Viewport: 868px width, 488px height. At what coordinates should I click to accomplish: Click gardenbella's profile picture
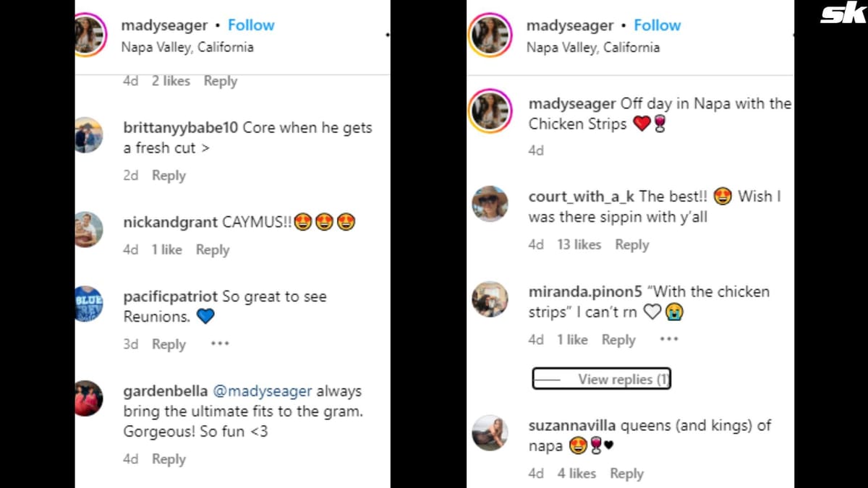point(89,398)
